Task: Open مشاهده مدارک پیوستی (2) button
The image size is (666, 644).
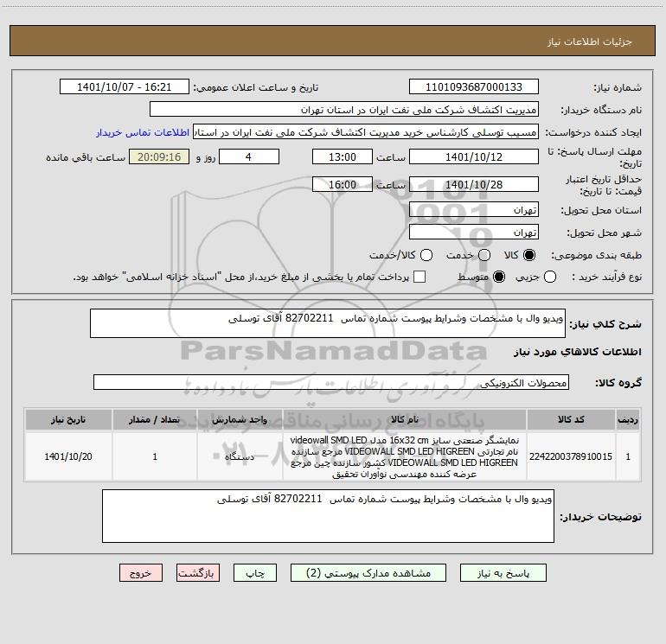Action: [368, 573]
